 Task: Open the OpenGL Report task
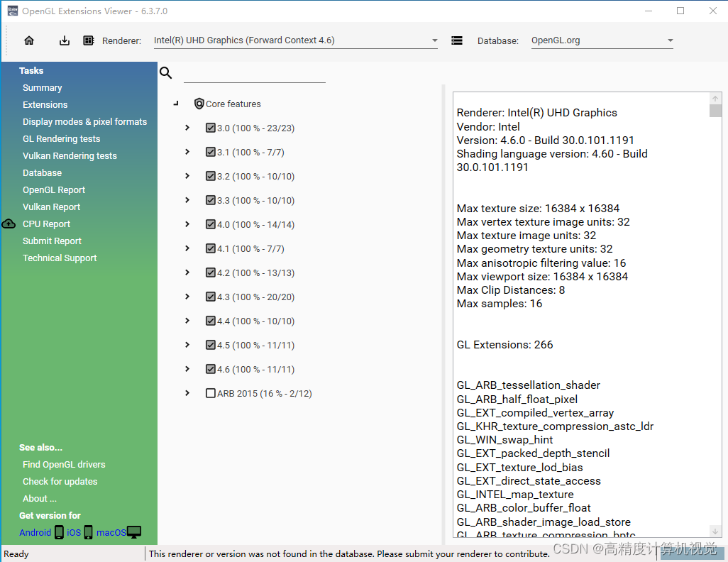pos(54,190)
